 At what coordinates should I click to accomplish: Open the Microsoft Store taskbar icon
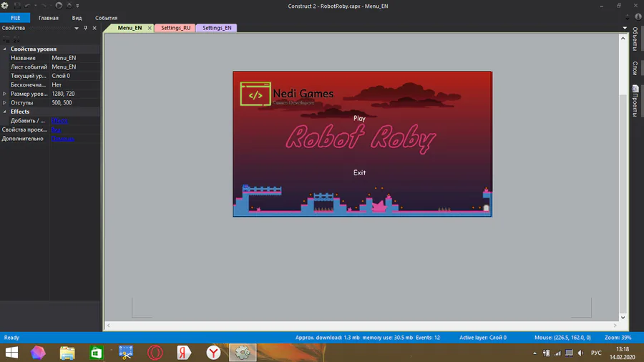(x=96, y=353)
